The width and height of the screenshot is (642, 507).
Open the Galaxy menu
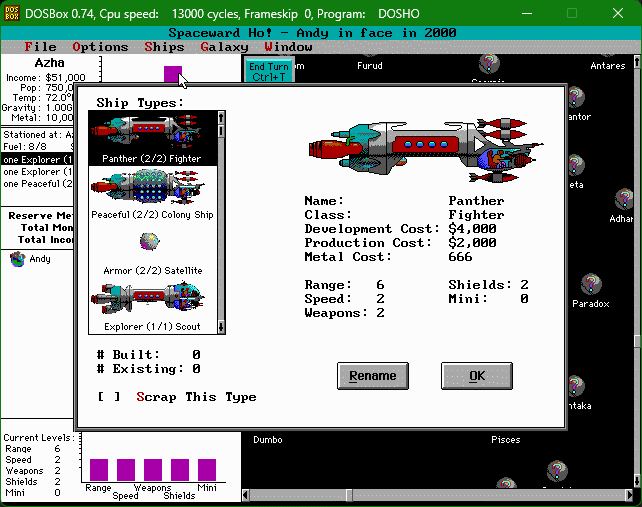point(223,47)
